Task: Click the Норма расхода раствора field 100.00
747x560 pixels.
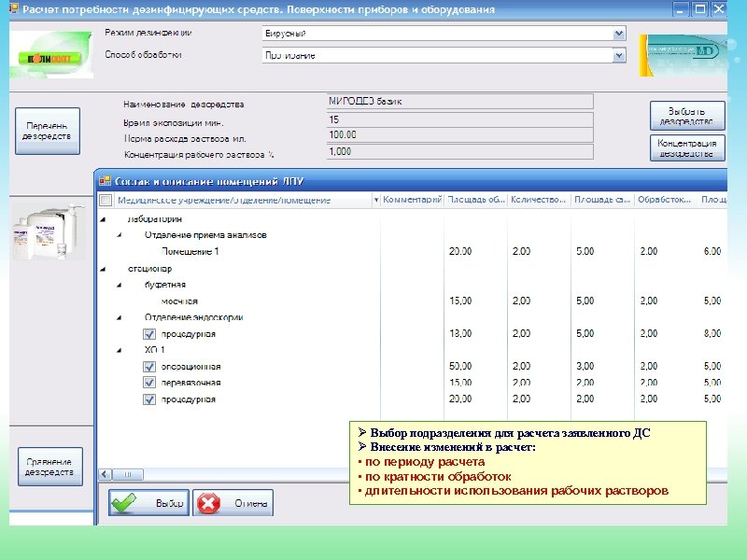Action: point(459,134)
